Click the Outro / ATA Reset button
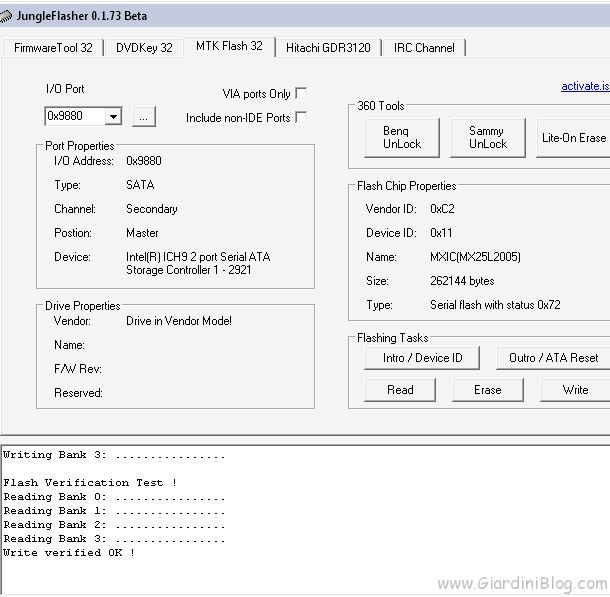Viewport: 610px width, 597px height. click(553, 358)
